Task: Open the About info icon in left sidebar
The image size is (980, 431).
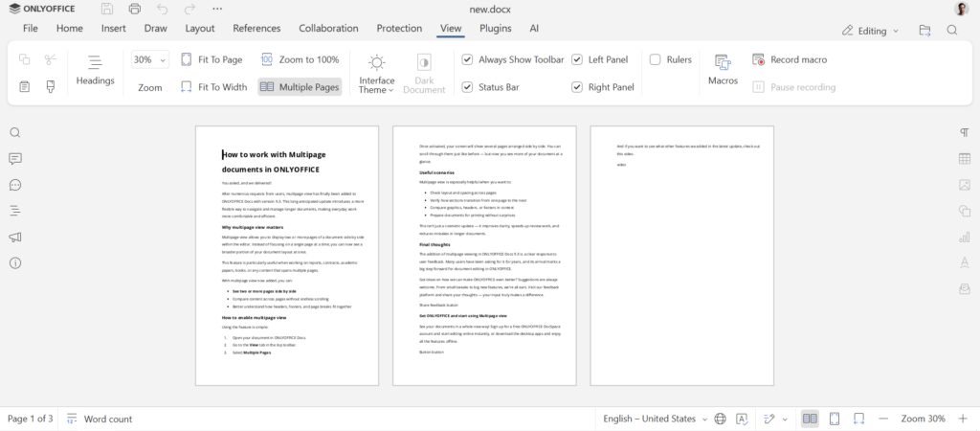Action: (x=15, y=263)
